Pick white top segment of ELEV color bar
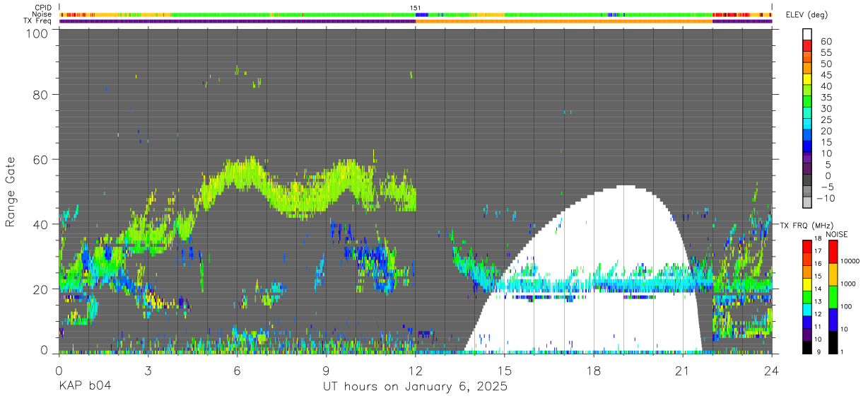 click(807, 34)
